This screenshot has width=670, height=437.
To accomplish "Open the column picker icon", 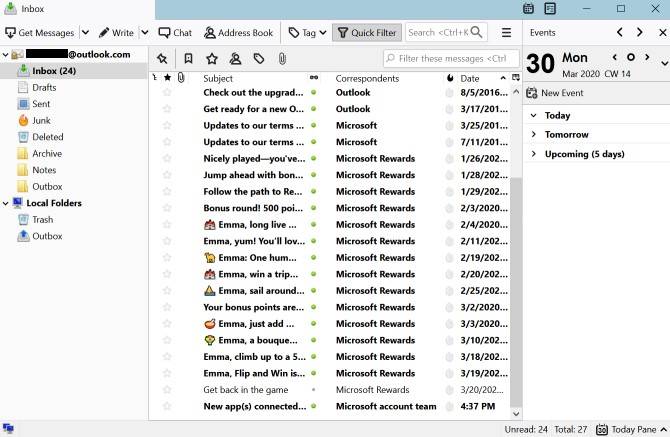I will coord(516,78).
